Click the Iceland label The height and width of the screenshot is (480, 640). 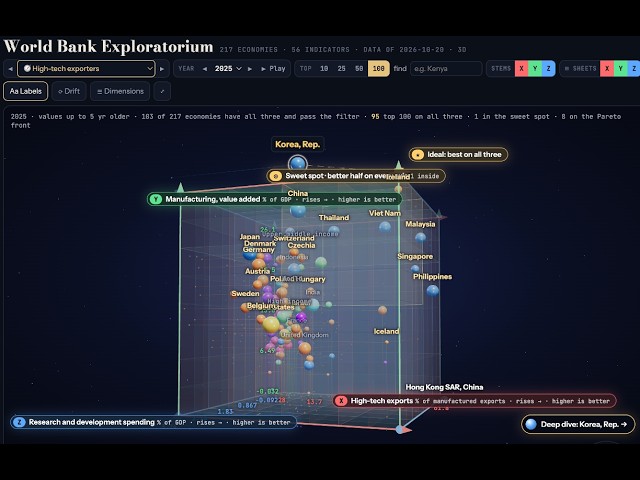click(386, 331)
